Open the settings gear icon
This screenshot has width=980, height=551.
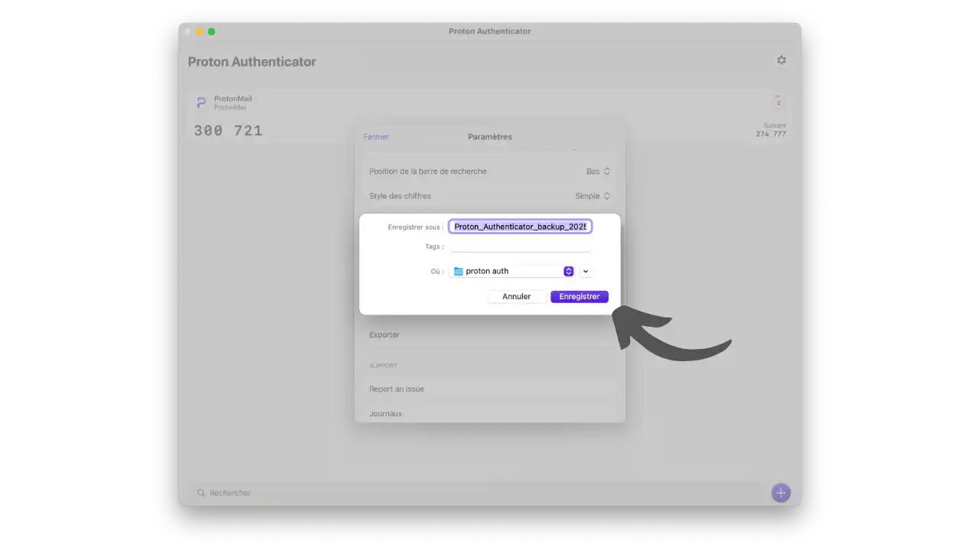point(781,60)
